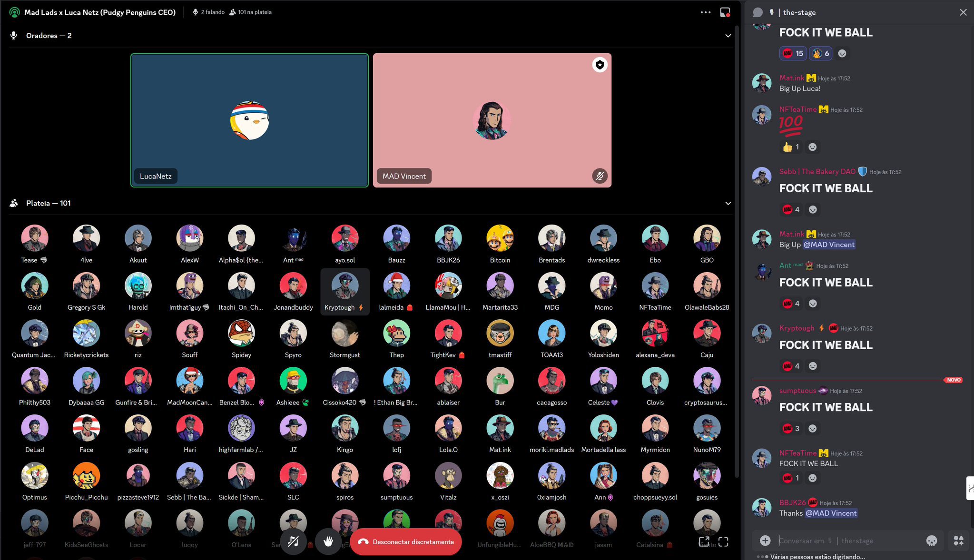Viewport: 974px width, 560px height.
Task: Toggle the thumbs up reaction on NFTeaTime's message
Action: click(791, 147)
